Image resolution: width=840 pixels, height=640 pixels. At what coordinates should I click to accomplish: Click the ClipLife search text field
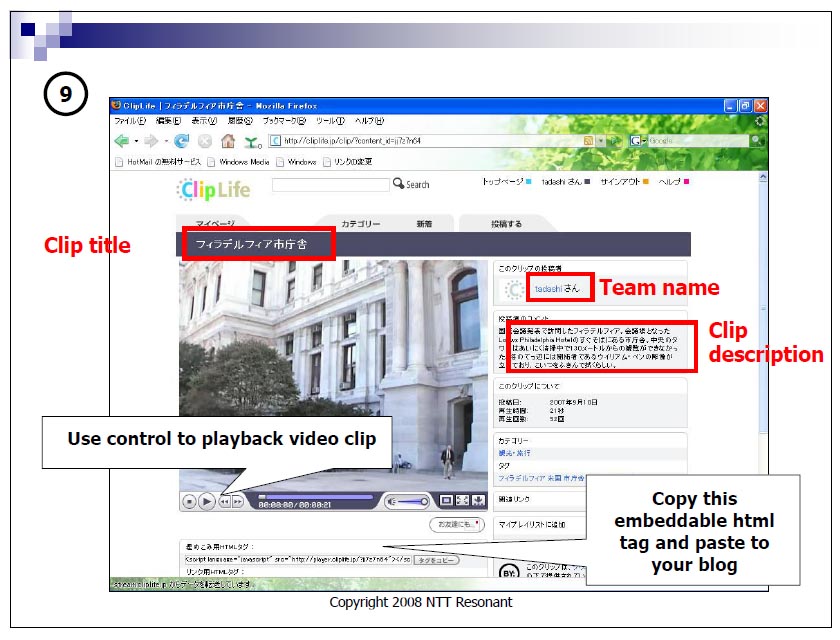pyautogui.click(x=331, y=184)
